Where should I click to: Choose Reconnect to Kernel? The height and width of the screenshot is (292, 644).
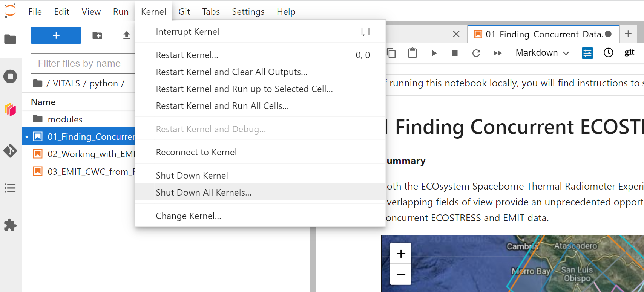pos(260,152)
